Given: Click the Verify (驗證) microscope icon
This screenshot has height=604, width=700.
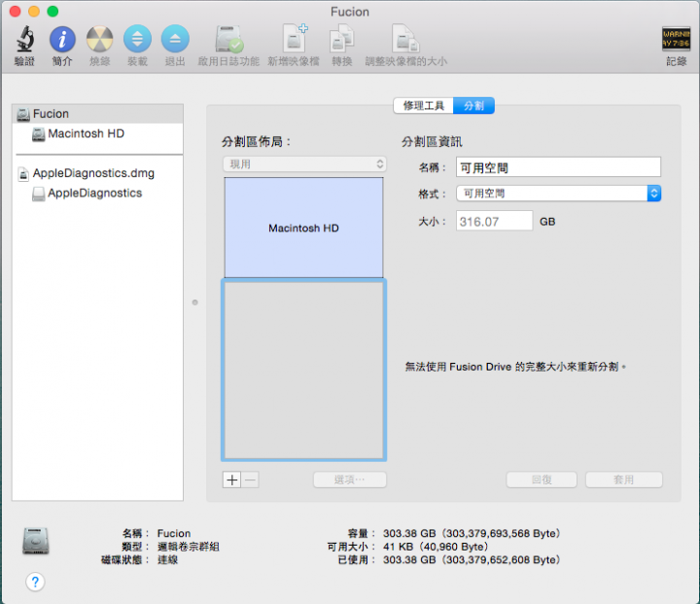Looking at the screenshot, I should coord(24,39).
